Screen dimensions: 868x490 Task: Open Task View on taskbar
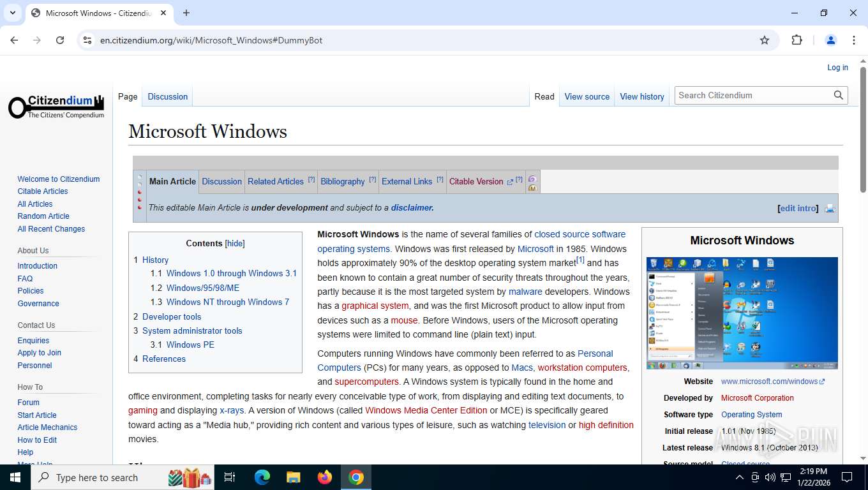[x=230, y=477]
